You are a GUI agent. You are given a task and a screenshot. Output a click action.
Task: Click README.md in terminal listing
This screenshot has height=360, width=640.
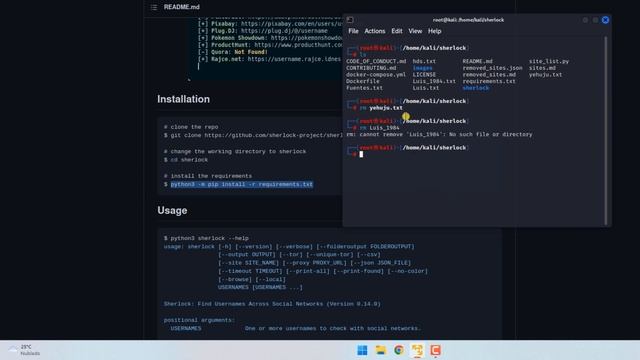coord(477,61)
